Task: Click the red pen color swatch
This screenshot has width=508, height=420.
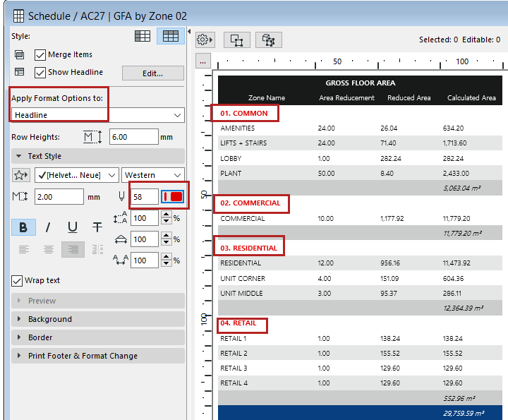Action: coord(173,196)
